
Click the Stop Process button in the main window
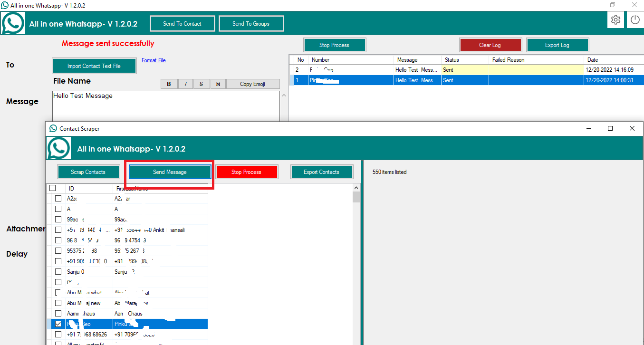click(335, 45)
